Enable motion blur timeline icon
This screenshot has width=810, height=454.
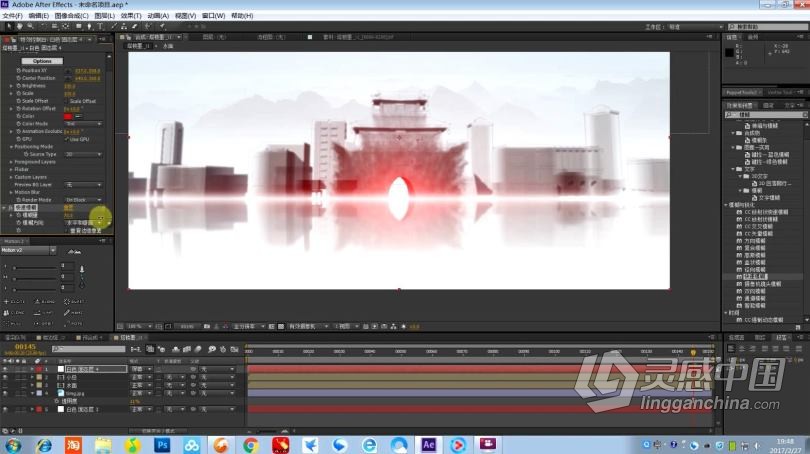198,350
